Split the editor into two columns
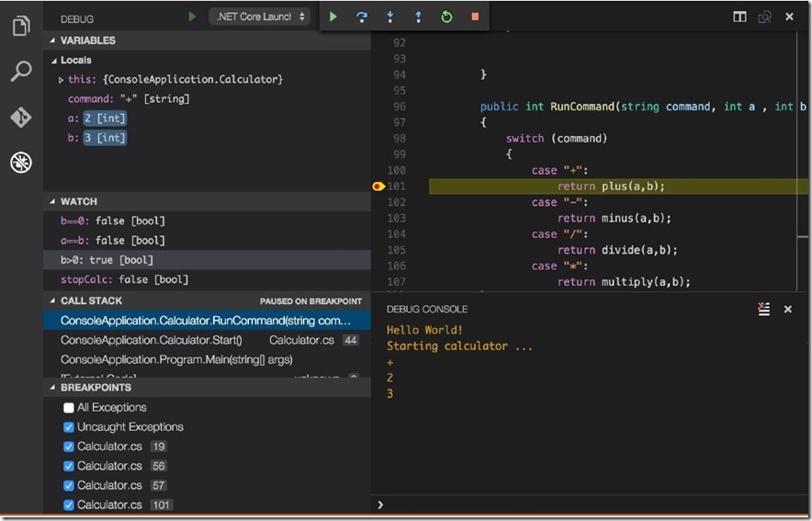The height and width of the screenshot is (521, 812). [739, 17]
